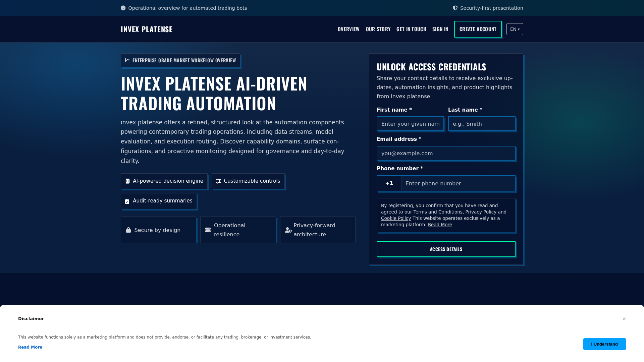Viewport: 644px width, 362px height.
Task: Click the INVEX PLATENSE logo
Action: [147, 29]
